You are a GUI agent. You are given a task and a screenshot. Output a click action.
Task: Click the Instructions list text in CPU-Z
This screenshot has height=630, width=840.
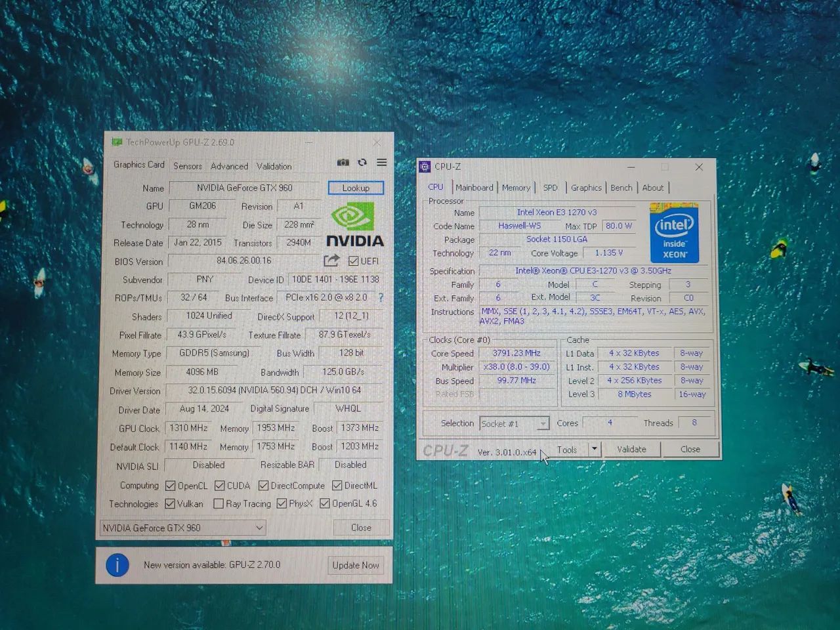point(594,316)
